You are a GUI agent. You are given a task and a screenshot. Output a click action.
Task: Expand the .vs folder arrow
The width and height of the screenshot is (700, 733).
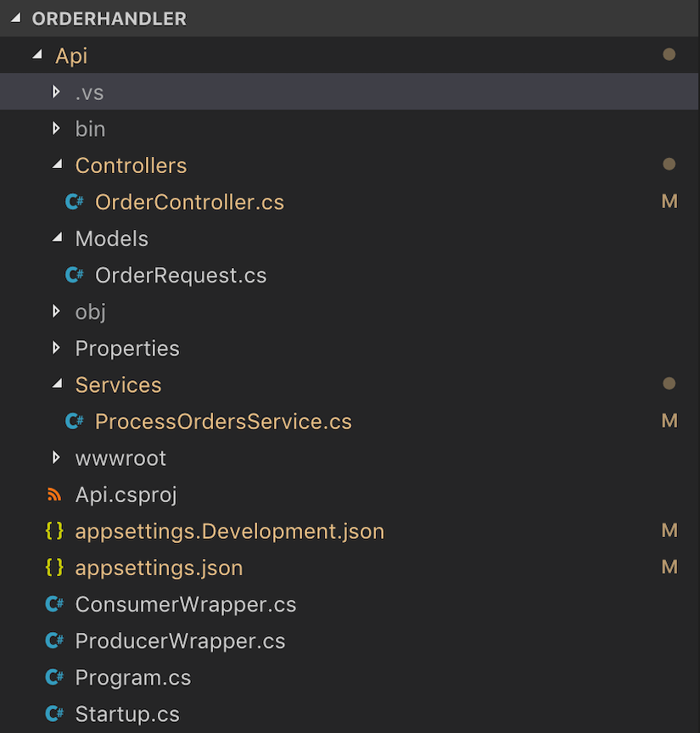tap(56, 92)
